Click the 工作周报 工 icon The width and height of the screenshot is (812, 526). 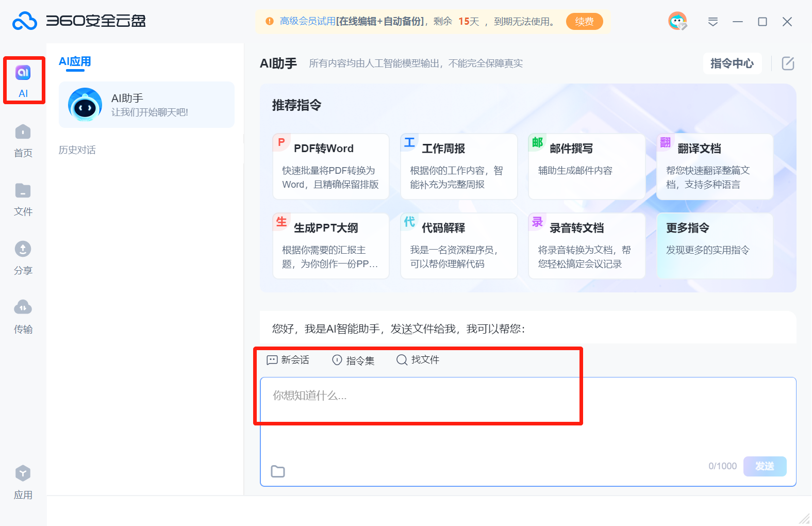click(409, 142)
